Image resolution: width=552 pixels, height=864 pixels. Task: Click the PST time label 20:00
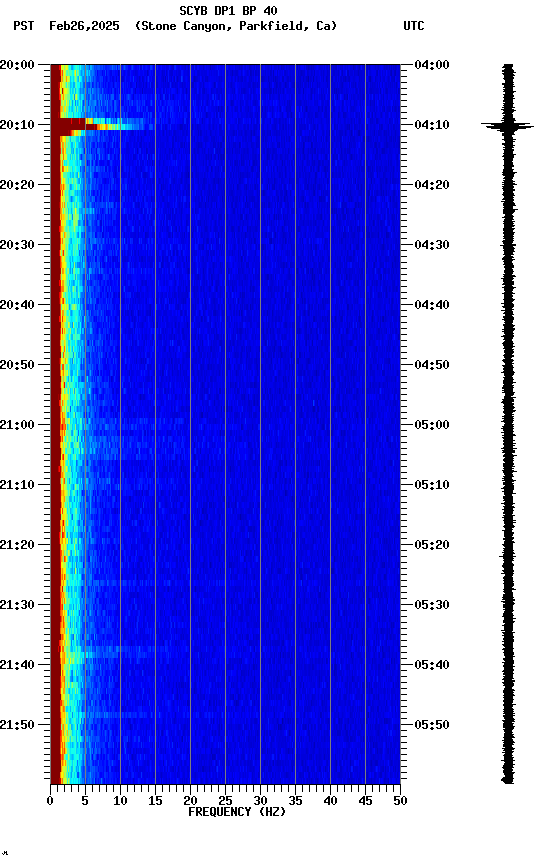[17, 65]
